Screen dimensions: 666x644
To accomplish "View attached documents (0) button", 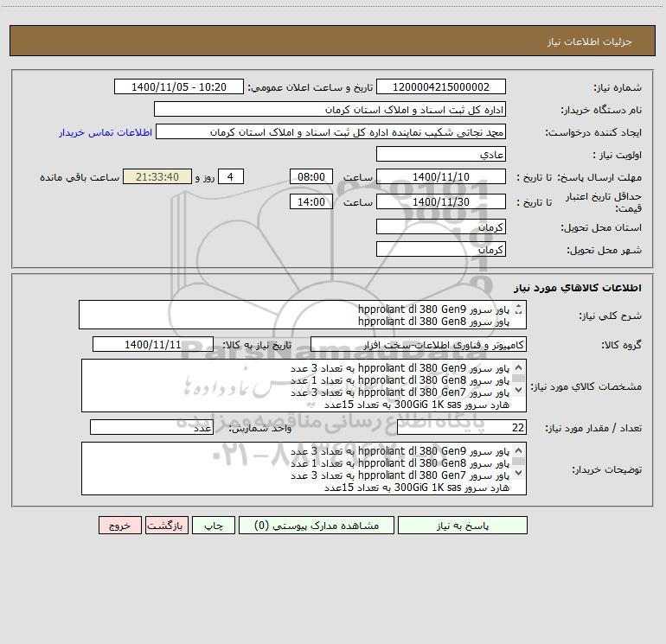I will pyautogui.click(x=317, y=525).
